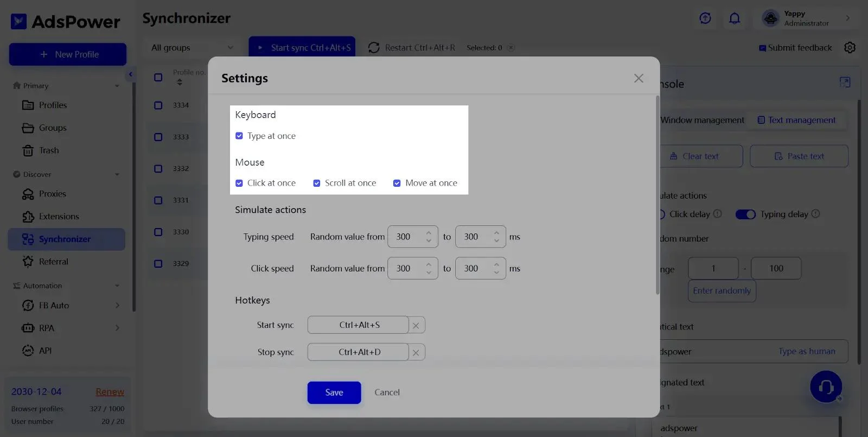The image size is (868, 437).
Task: Clear the Stop sync hotkey field
Action: coord(416,353)
